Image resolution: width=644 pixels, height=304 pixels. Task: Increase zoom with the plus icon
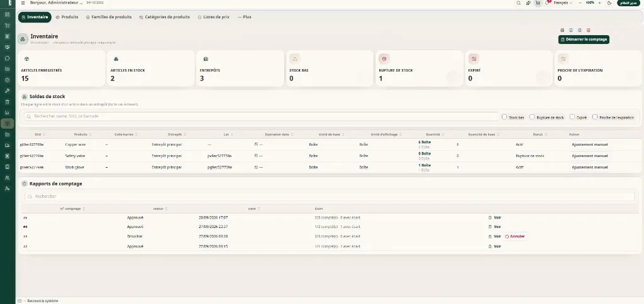pos(599,3)
